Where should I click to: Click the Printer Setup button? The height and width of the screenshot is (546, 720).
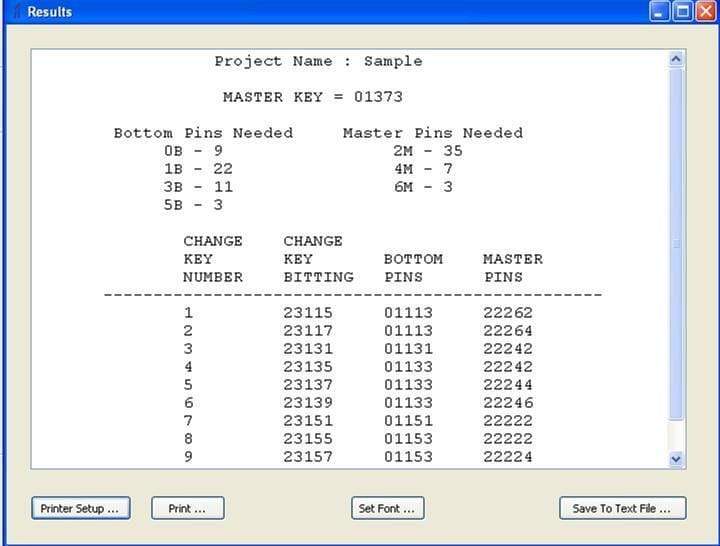point(80,508)
